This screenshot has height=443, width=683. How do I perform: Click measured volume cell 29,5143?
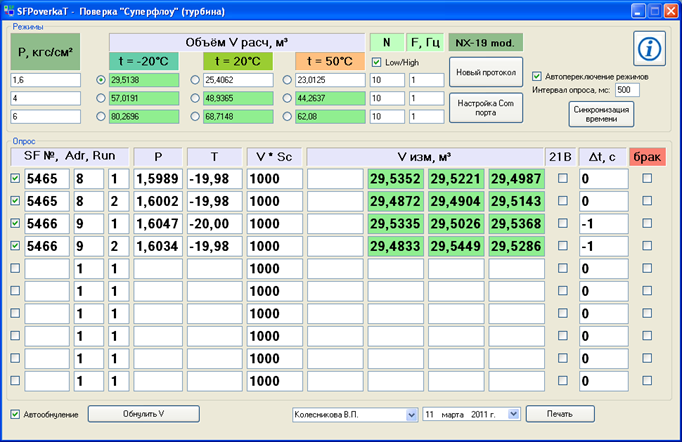(x=516, y=201)
